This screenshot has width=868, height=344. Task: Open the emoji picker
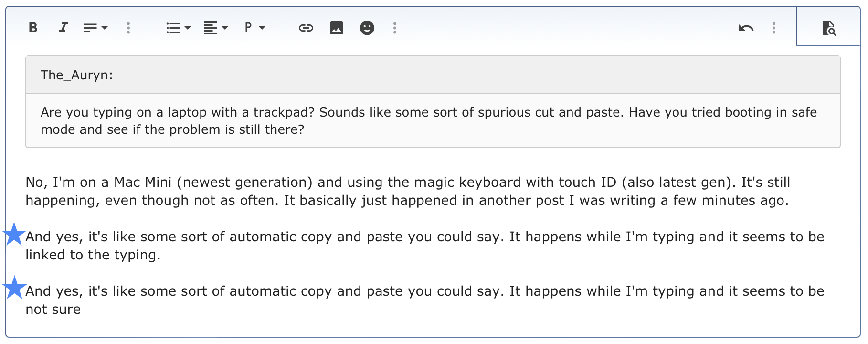[367, 28]
